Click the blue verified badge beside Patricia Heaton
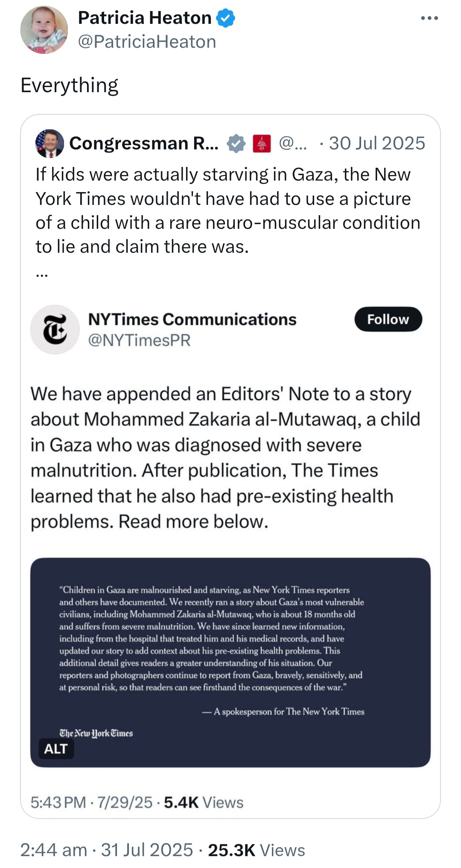 225,18
